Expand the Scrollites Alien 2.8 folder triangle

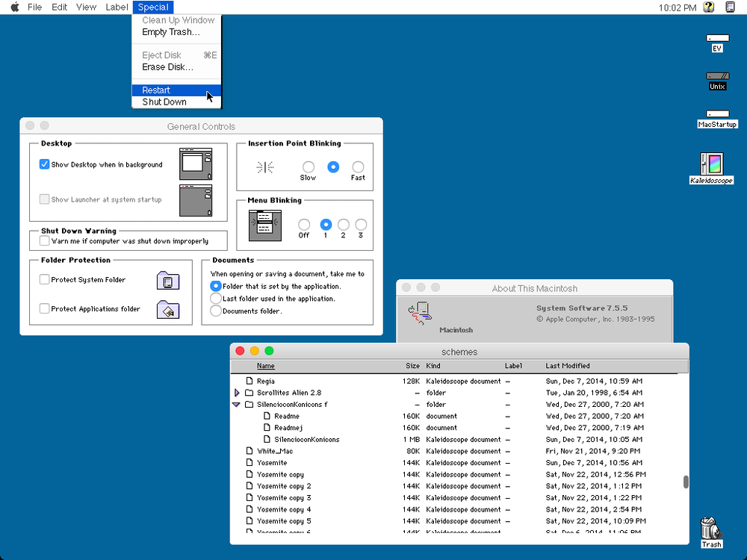point(237,393)
